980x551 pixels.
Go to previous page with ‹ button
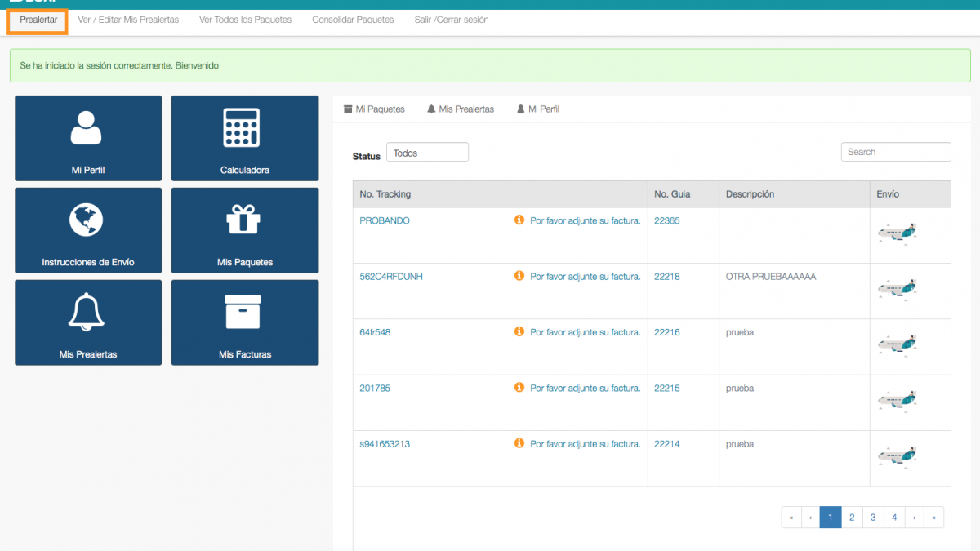(810, 518)
